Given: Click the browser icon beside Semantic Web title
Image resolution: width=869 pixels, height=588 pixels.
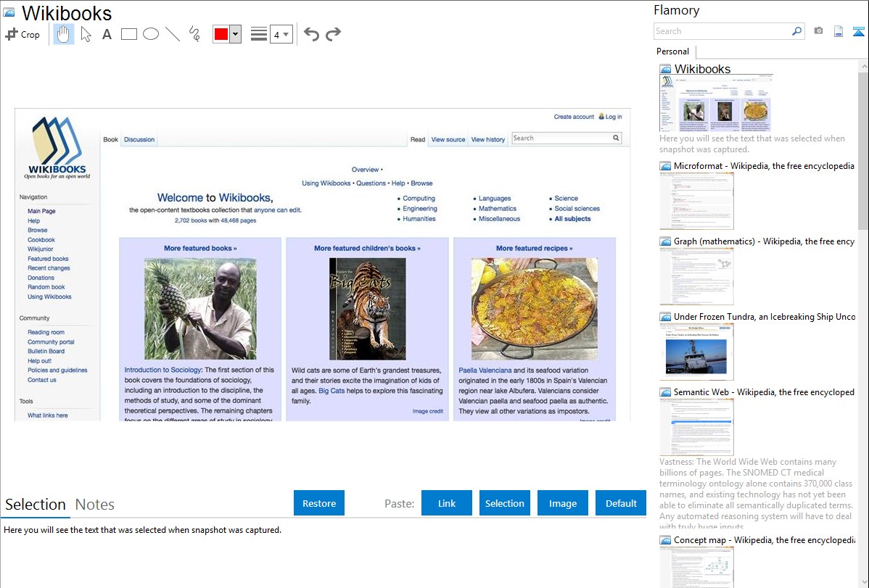Looking at the screenshot, I should pyautogui.click(x=666, y=392).
